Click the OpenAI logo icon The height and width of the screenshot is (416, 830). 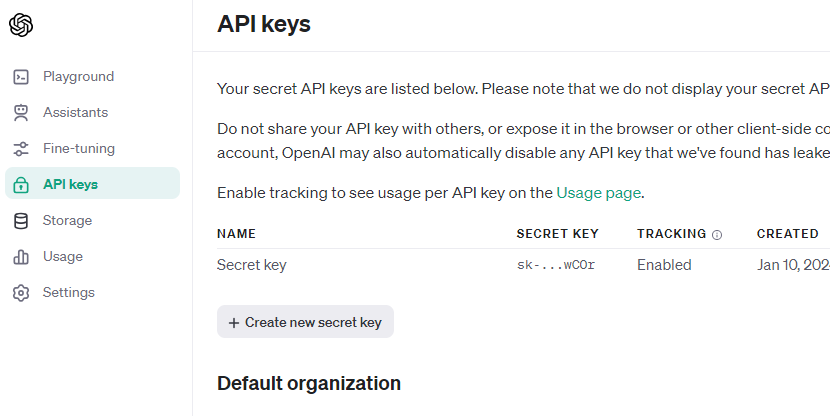tap(21, 25)
